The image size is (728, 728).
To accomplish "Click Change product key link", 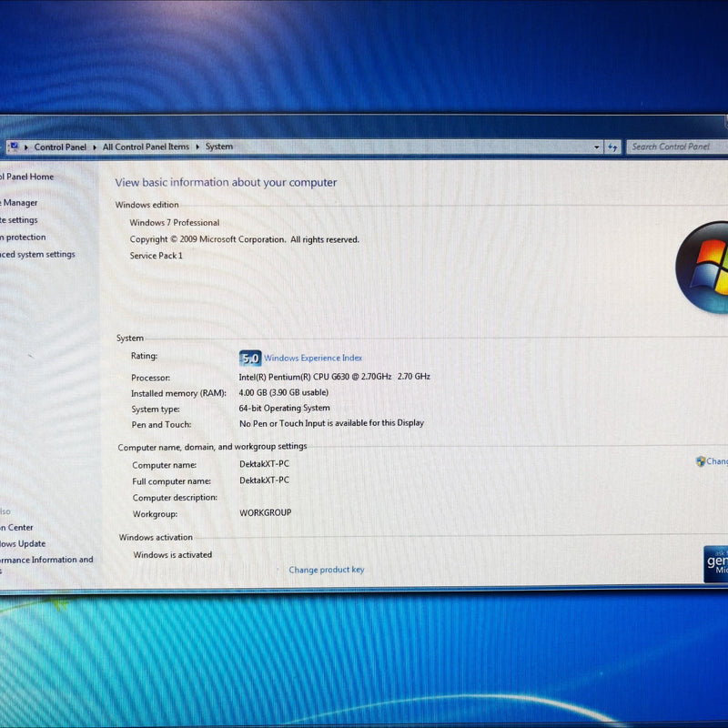I will click(x=327, y=570).
